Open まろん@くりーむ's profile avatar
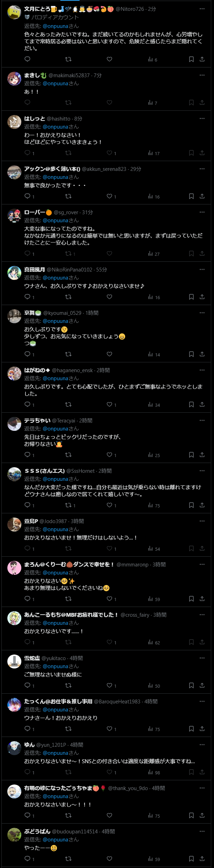This screenshot has height=868, width=214. click(14, 568)
